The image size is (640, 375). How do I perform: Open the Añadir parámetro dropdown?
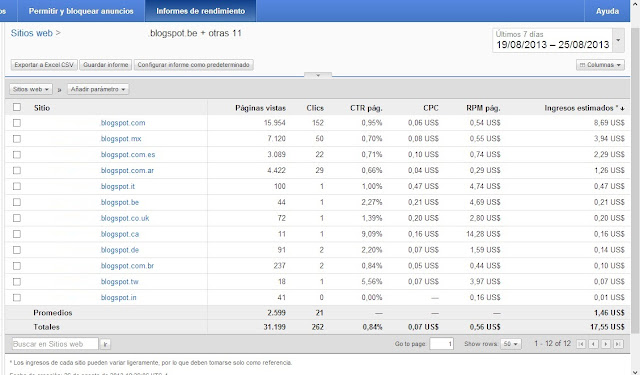[x=98, y=89]
